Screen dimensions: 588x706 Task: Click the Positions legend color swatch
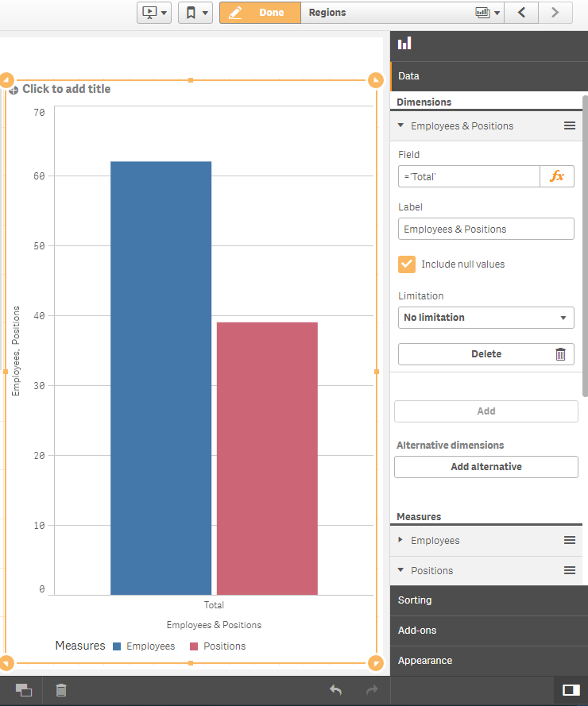tap(194, 646)
